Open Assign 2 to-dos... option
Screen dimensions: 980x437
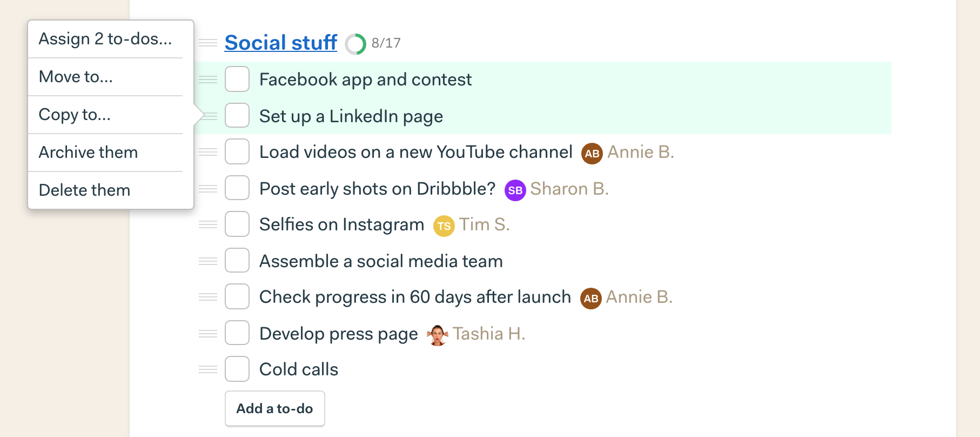coord(105,39)
